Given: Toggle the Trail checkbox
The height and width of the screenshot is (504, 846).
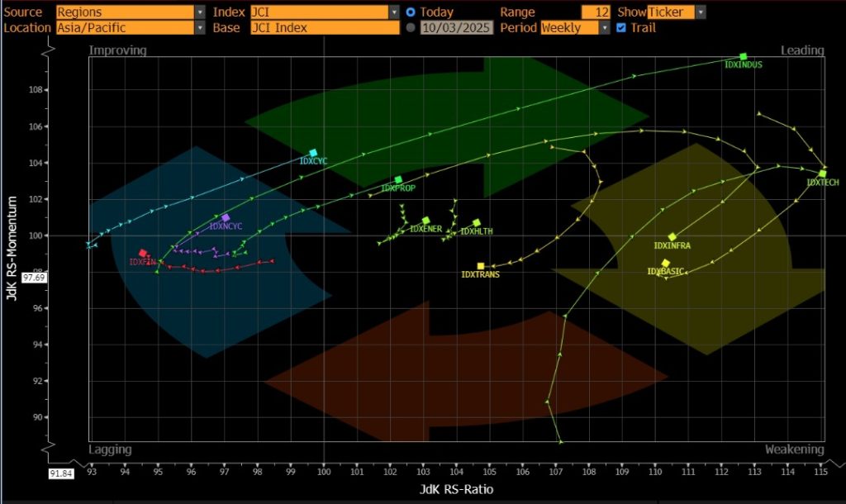Looking at the screenshot, I should tap(621, 27).
